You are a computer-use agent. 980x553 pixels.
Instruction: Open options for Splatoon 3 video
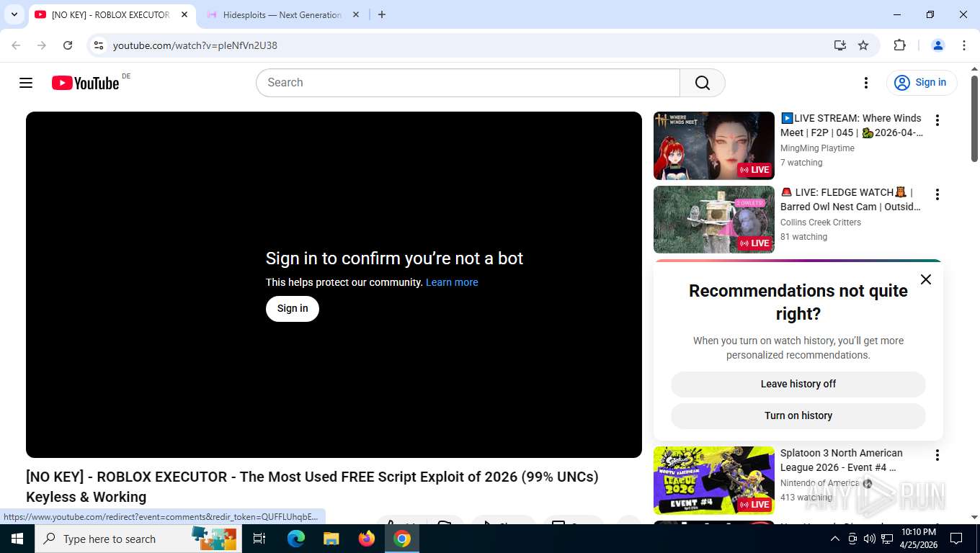click(937, 455)
